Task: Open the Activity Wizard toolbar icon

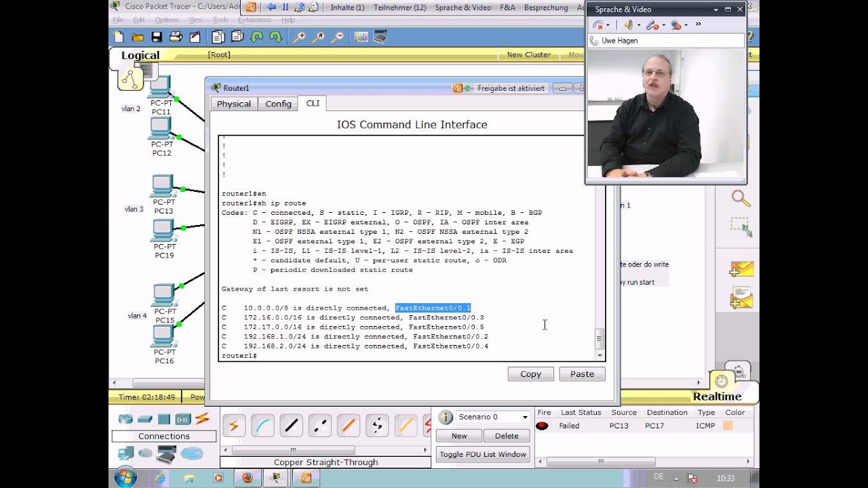Action: pyautogui.click(x=195, y=37)
